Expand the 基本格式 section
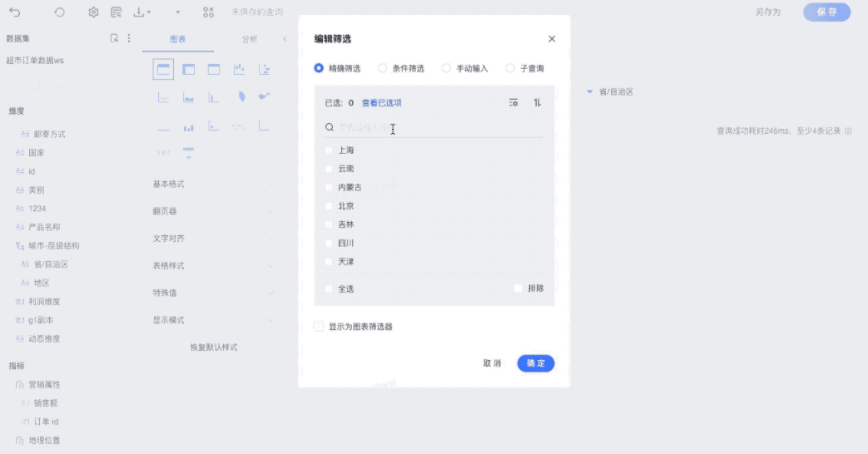Screen dimensions: 868x454 (x=212, y=184)
